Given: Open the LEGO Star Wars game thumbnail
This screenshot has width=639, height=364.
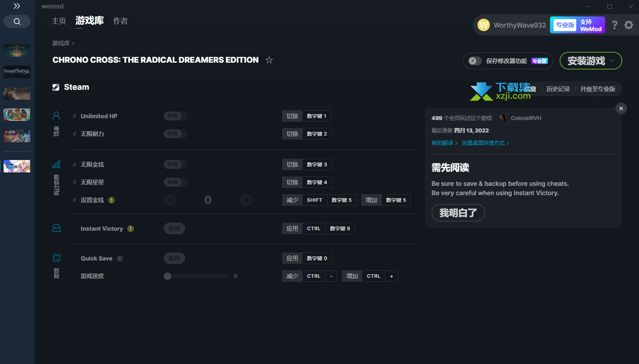Looking at the screenshot, I should point(17,136).
